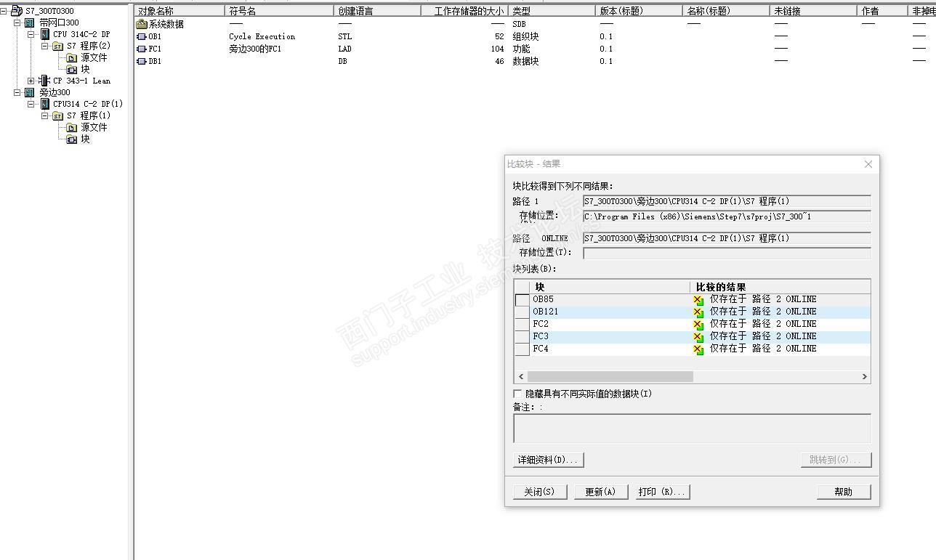Open 块 folder icon under S7 程序(2)

click(x=72, y=69)
